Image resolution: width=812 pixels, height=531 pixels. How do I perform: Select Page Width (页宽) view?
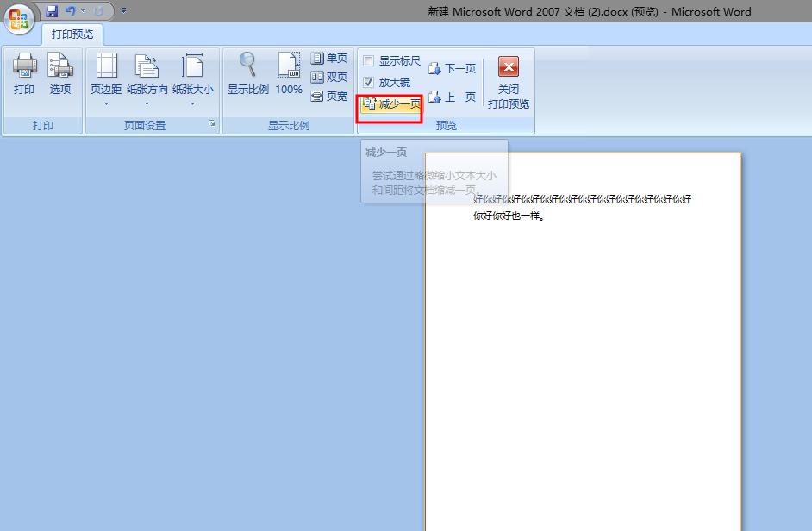[x=328, y=96]
